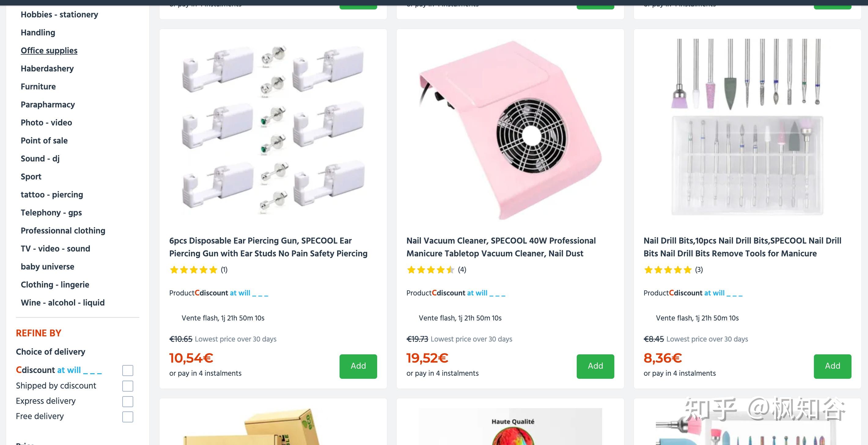Enable the Cdiscount at will delivery filter

point(128,370)
